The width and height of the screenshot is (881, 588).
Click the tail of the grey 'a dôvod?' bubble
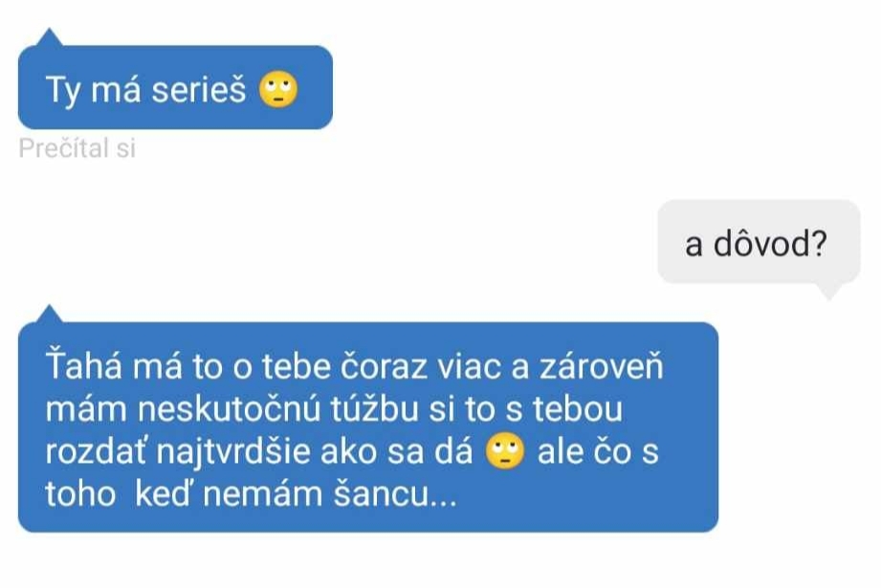829,291
